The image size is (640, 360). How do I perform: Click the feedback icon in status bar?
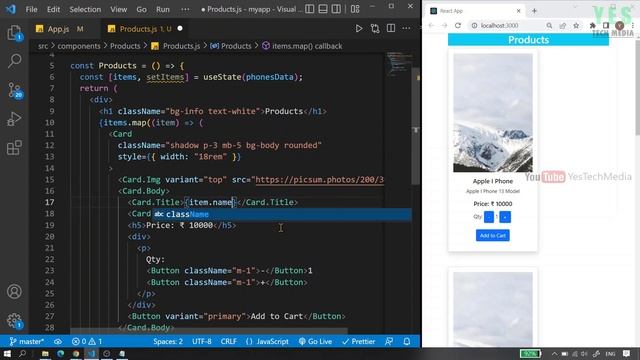389,342
